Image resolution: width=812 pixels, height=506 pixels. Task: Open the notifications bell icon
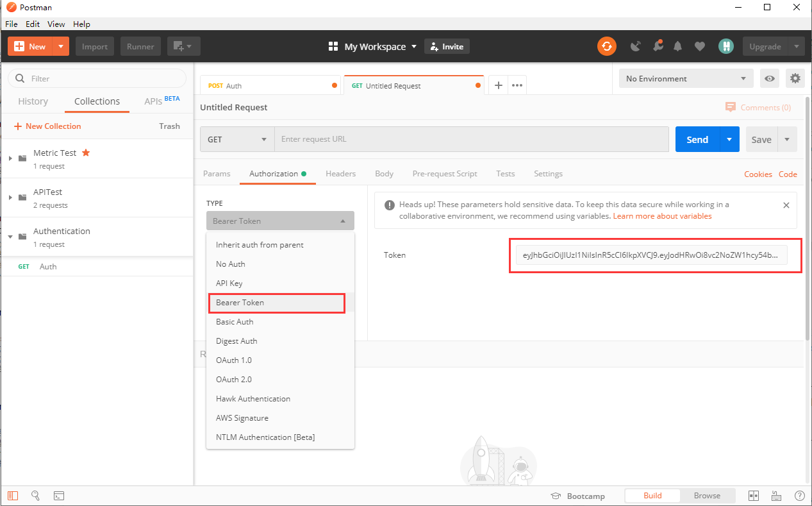pos(677,46)
